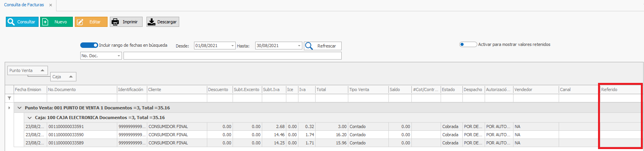Click the Descargar download button

click(163, 22)
